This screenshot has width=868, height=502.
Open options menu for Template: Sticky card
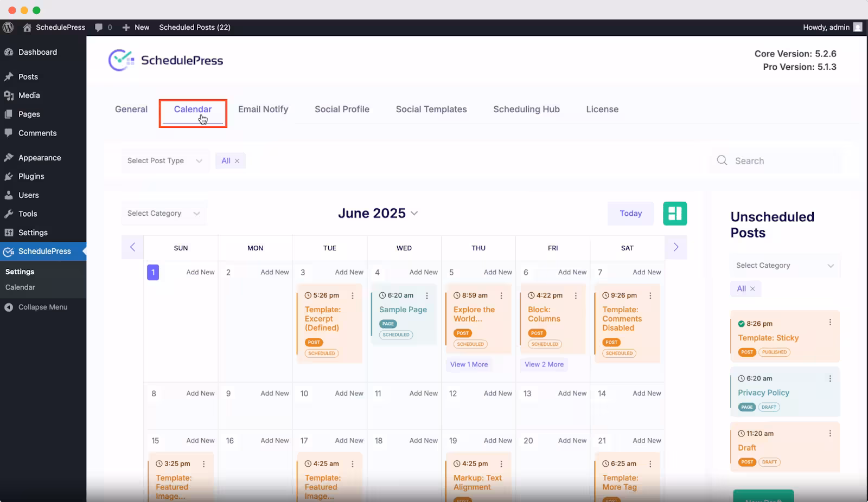(830, 323)
